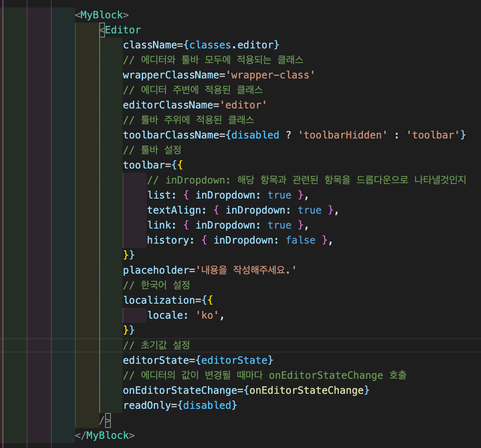Screen dimensions: 481x448
Task: Click the fold indicator beside the closing slash
Action: click(x=108, y=420)
